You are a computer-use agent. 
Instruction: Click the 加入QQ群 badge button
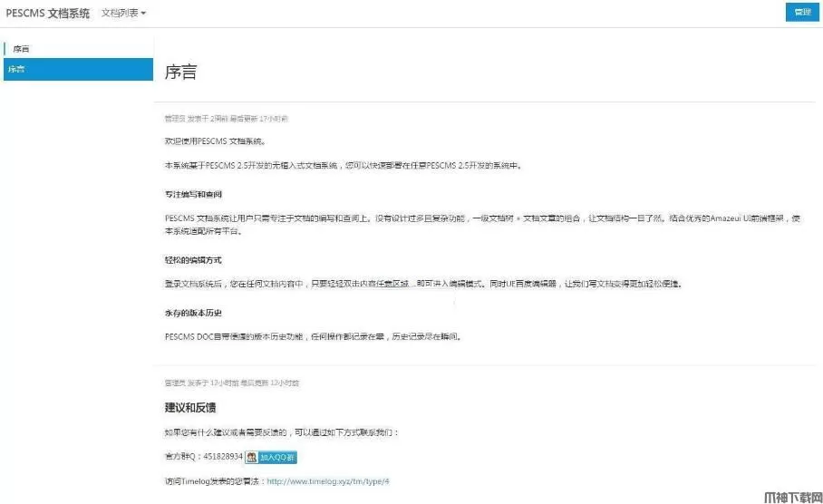(271, 457)
